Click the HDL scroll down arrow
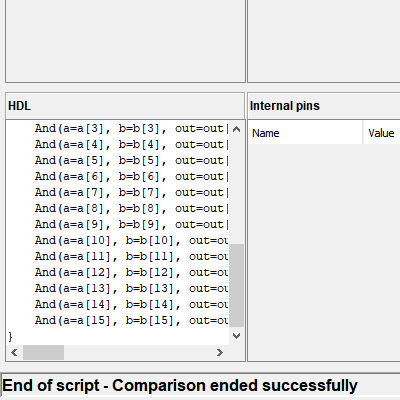Screen dimensions: 400x400 tap(236, 336)
